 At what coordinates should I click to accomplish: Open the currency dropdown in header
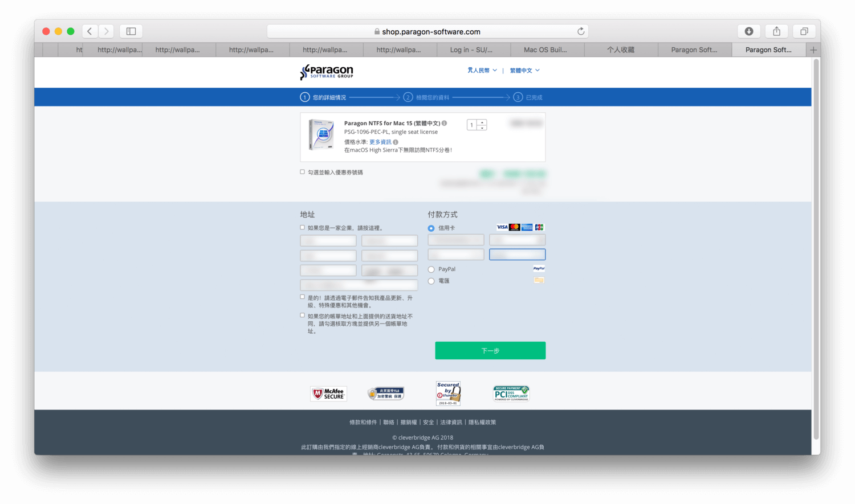[482, 71]
